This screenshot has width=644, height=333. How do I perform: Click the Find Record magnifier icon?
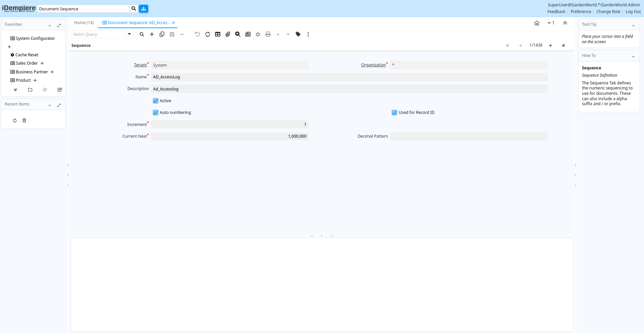pyautogui.click(x=142, y=34)
